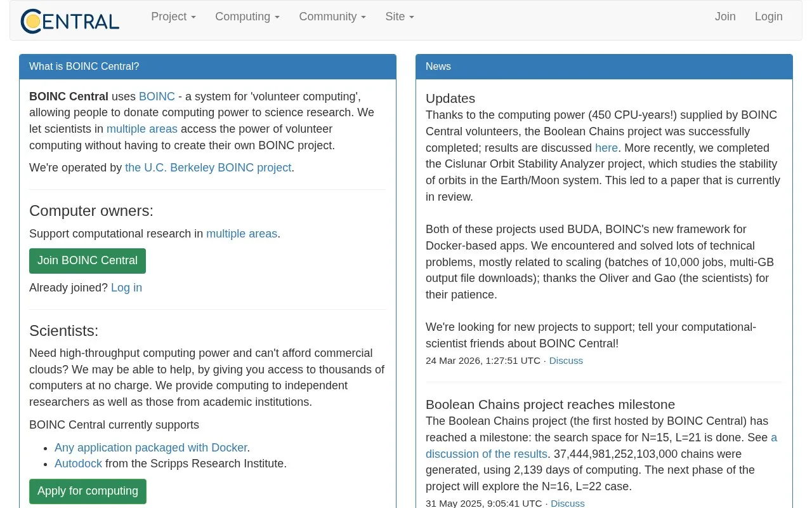Click Login in the navbar

(x=769, y=17)
